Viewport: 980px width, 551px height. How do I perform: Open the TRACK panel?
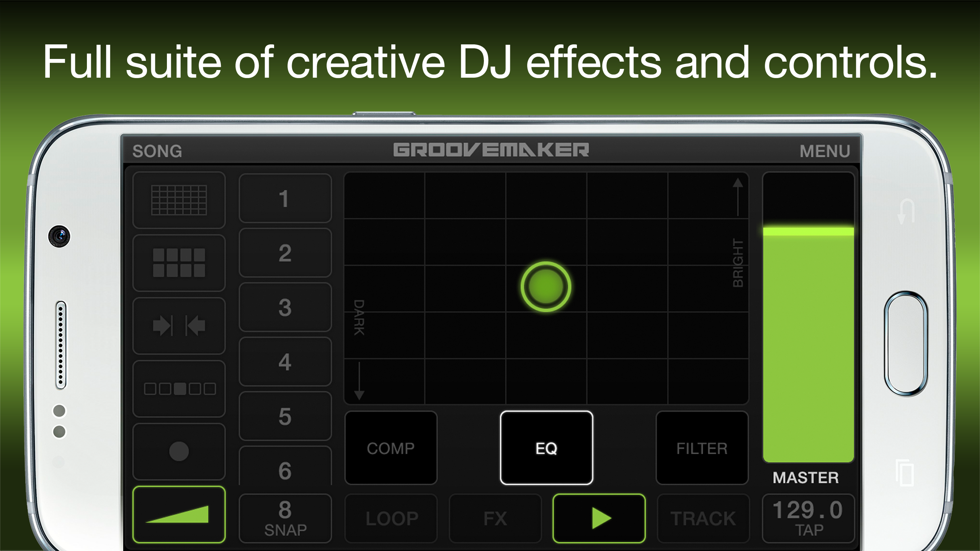pyautogui.click(x=703, y=518)
